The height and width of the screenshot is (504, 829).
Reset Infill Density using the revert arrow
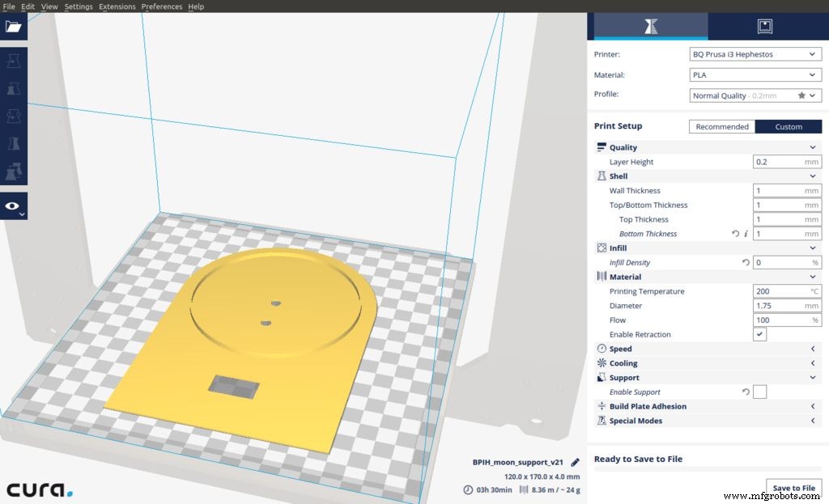(745, 262)
